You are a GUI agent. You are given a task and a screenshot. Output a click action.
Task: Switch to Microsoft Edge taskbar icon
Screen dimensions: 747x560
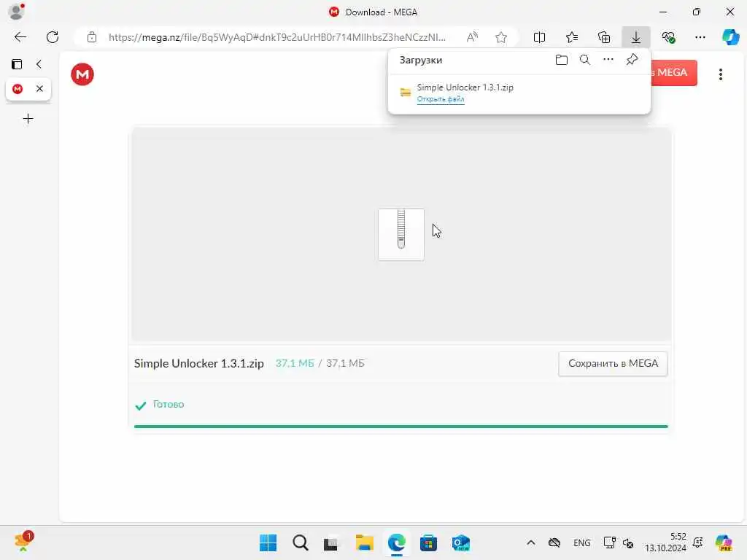coord(396,542)
